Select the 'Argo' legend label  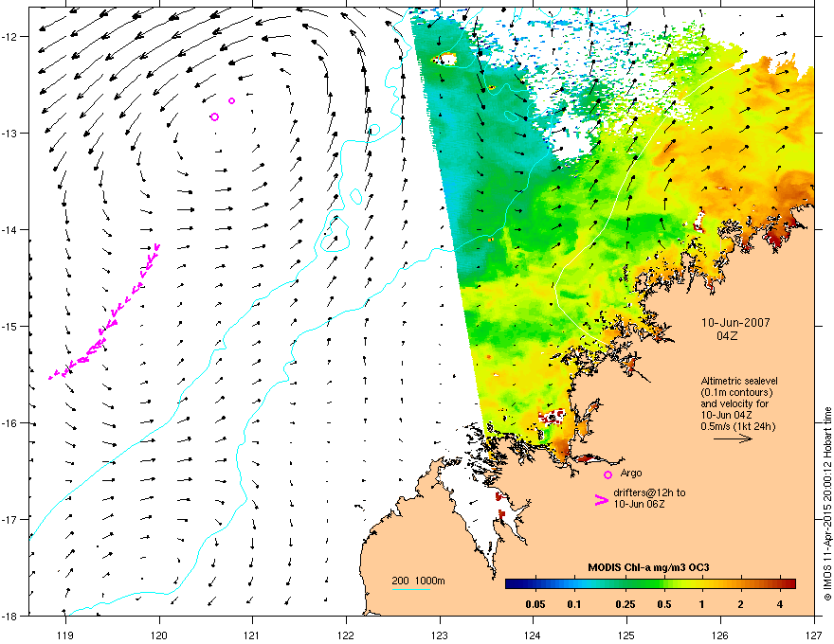tap(631, 473)
